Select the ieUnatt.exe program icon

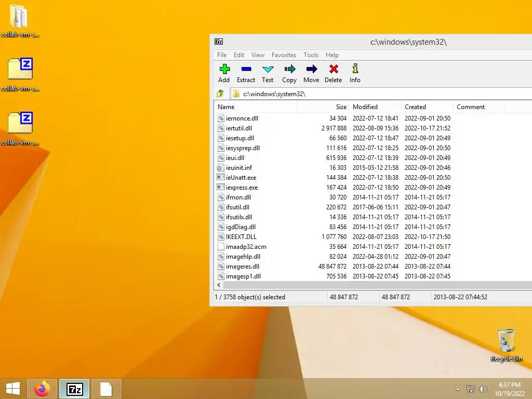click(x=221, y=178)
